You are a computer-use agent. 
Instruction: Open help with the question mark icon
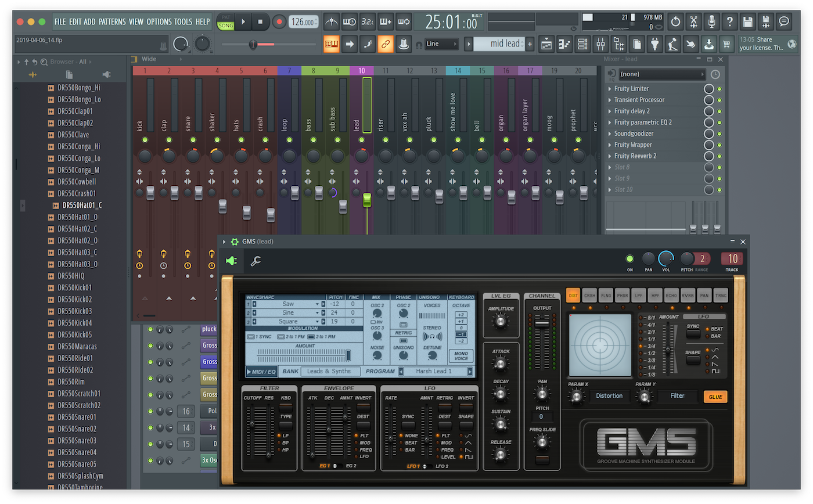[x=730, y=22]
